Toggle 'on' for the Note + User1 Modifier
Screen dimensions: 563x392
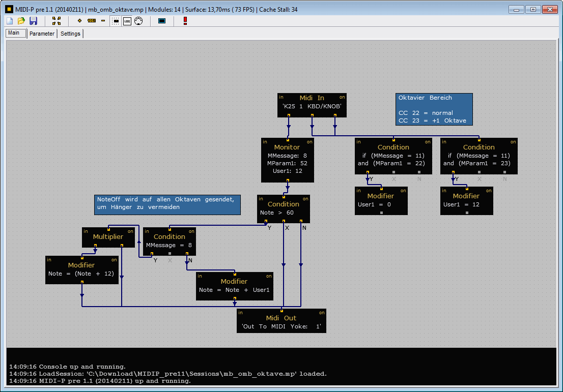[269, 277]
